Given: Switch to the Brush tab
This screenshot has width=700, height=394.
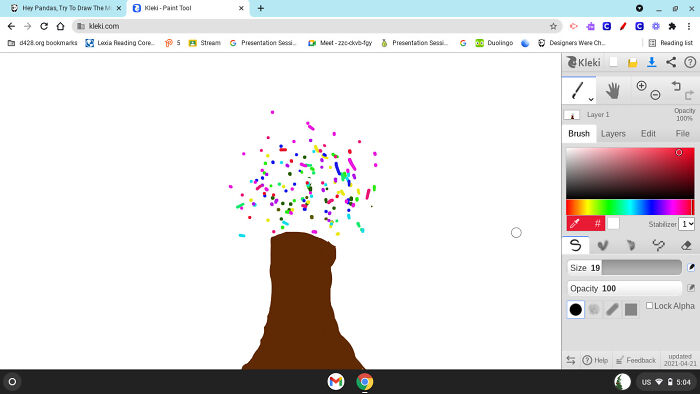Looking at the screenshot, I should (579, 133).
